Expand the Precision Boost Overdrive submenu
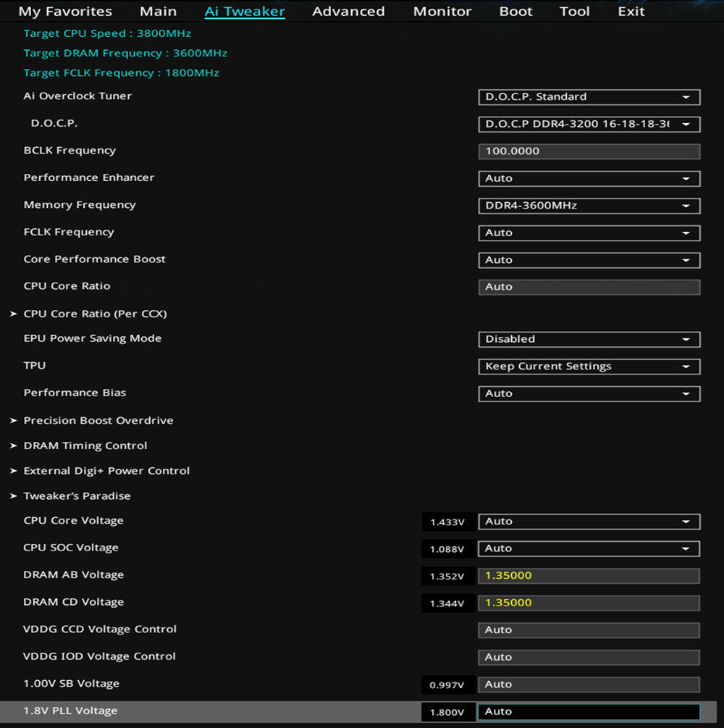This screenshot has width=724, height=728. coord(98,421)
